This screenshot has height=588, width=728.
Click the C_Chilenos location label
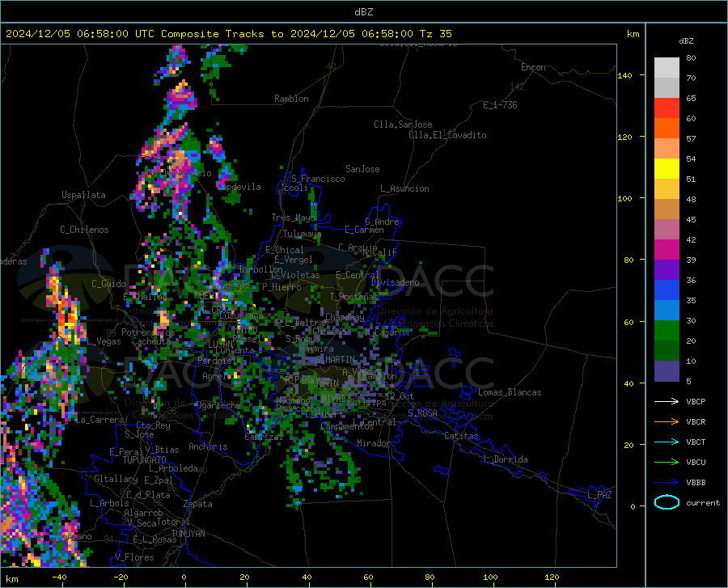84,230
